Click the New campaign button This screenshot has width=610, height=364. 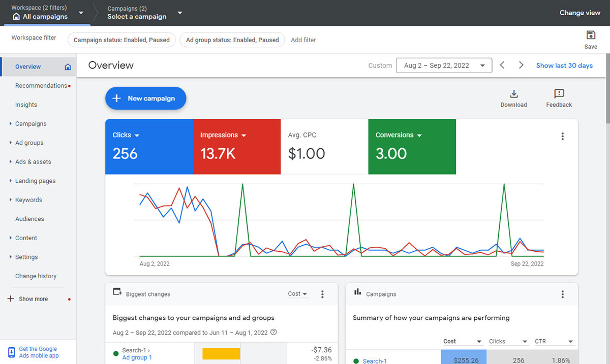146,98
